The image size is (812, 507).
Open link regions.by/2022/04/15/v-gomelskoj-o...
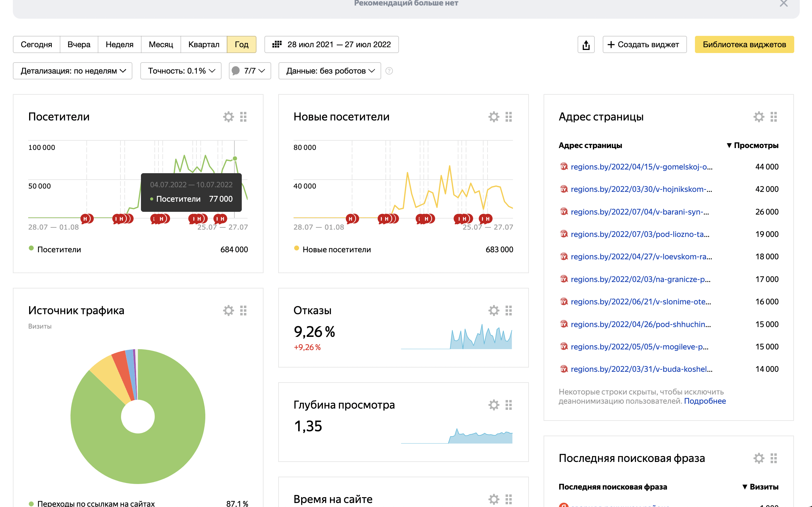point(641,167)
